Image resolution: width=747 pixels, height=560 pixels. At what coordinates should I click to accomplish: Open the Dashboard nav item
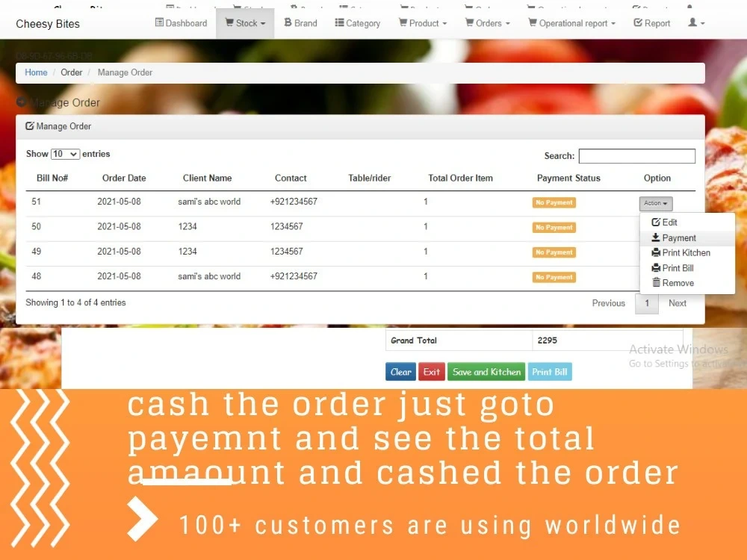(x=181, y=23)
